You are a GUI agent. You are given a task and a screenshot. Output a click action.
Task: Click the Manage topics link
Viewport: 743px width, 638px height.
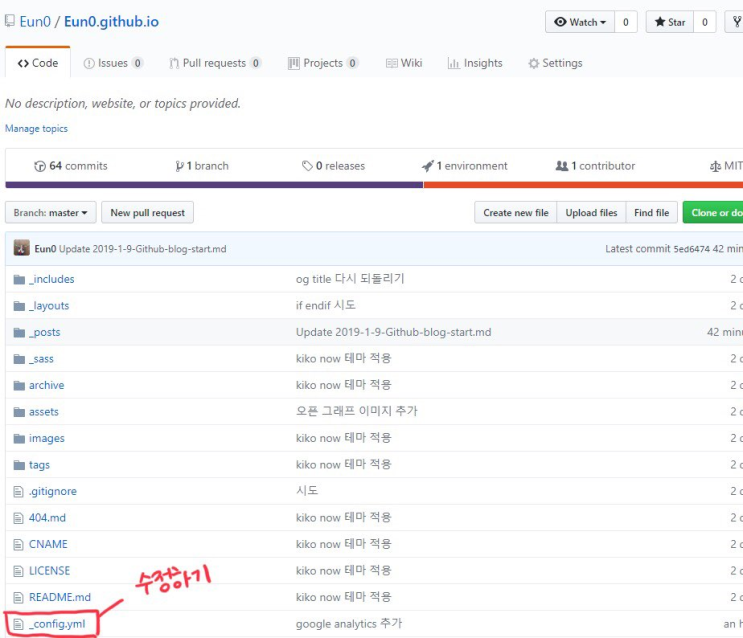point(36,128)
